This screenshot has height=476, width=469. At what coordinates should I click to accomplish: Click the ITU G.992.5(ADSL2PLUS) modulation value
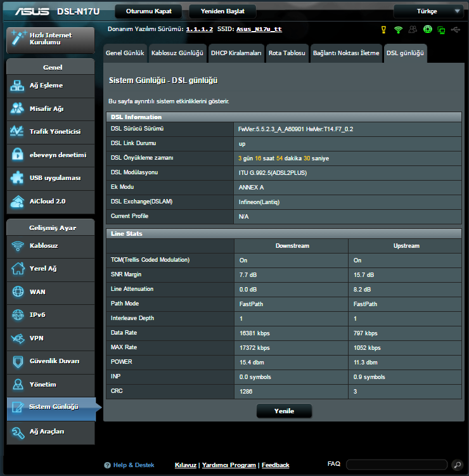(x=273, y=173)
